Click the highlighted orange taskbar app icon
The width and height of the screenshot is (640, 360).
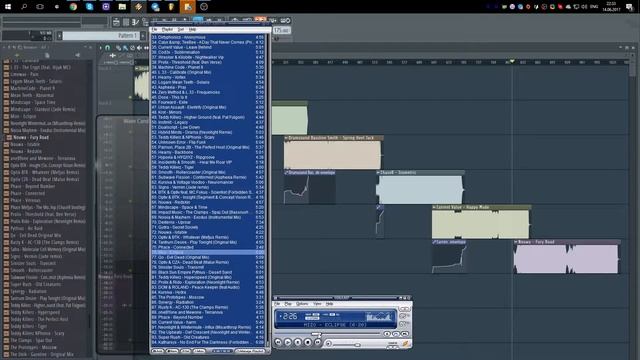pos(187,7)
